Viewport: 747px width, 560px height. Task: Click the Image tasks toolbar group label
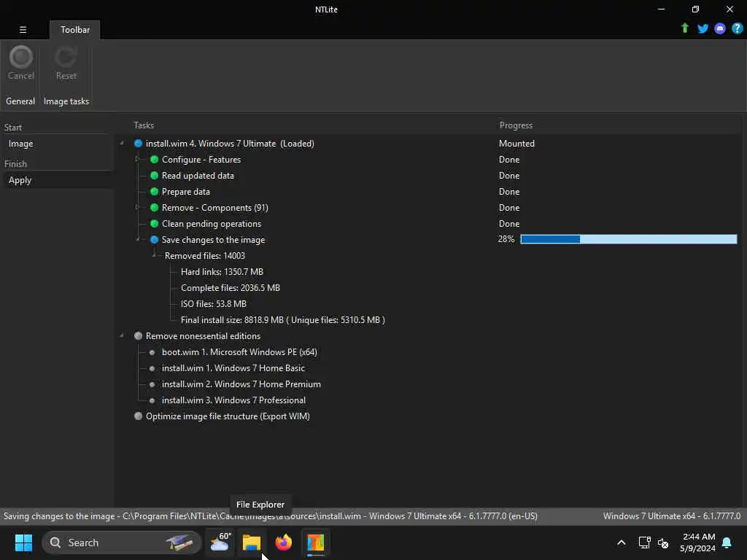pos(66,101)
